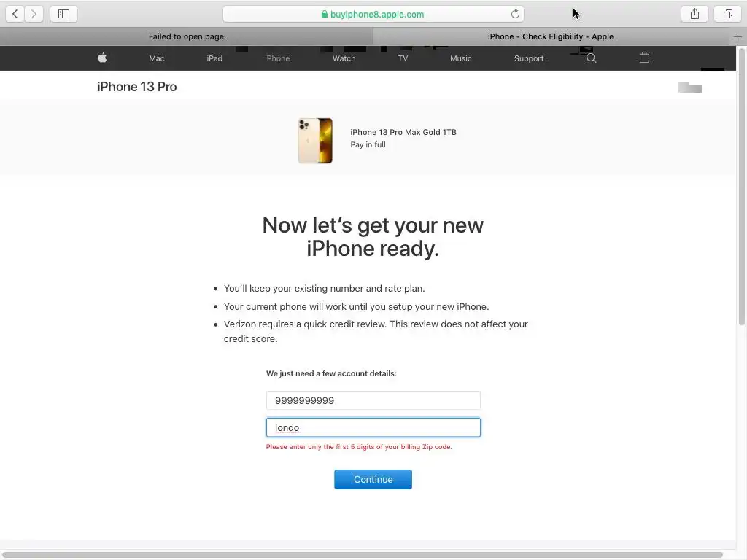Click 'Now let's get your new iPhone ready' heading
Screen dimensions: 747x560
373,237
